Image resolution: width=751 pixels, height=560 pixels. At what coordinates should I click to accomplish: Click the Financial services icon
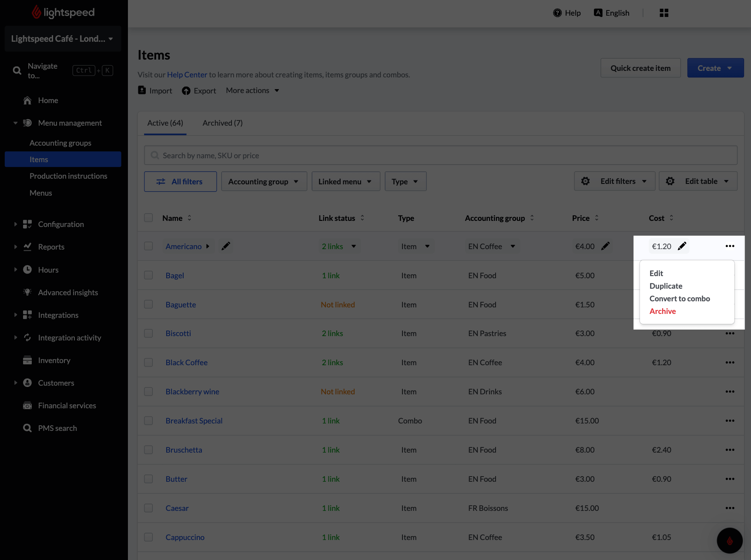27,406
